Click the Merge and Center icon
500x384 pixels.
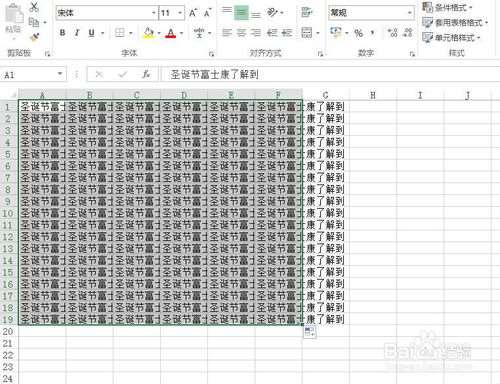coord(307,33)
